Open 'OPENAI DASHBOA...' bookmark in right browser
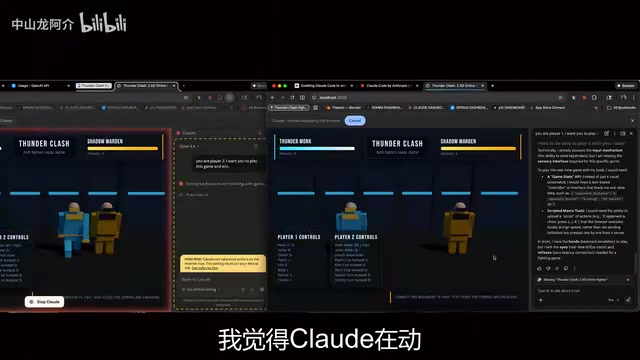The image size is (640, 360). tap(469, 108)
